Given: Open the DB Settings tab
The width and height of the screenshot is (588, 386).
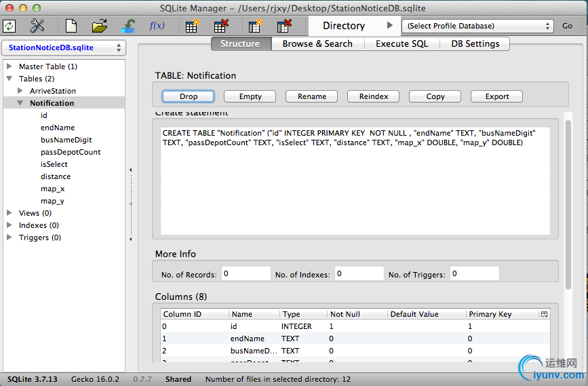Looking at the screenshot, I should (x=475, y=43).
